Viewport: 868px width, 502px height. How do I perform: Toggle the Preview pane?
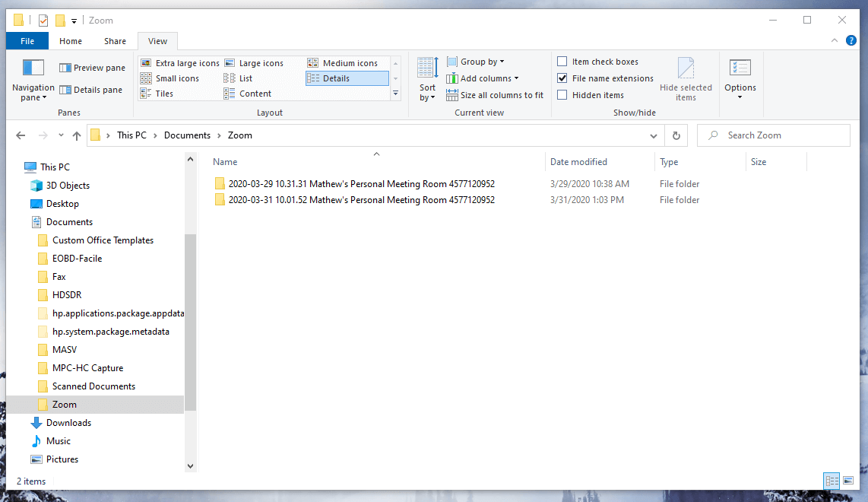point(93,68)
